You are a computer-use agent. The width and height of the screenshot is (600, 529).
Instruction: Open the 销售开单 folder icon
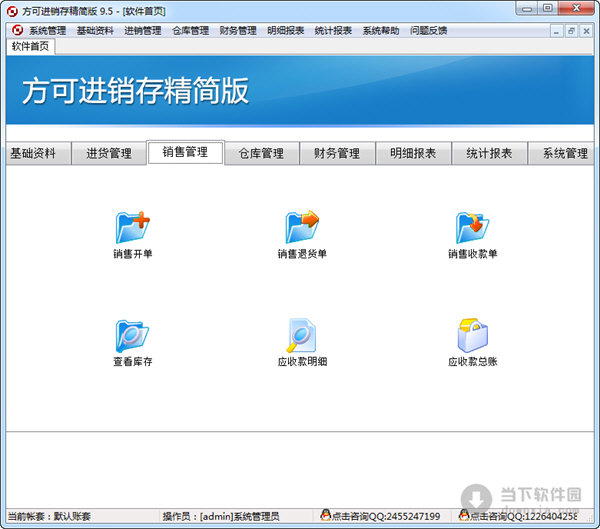[132, 227]
